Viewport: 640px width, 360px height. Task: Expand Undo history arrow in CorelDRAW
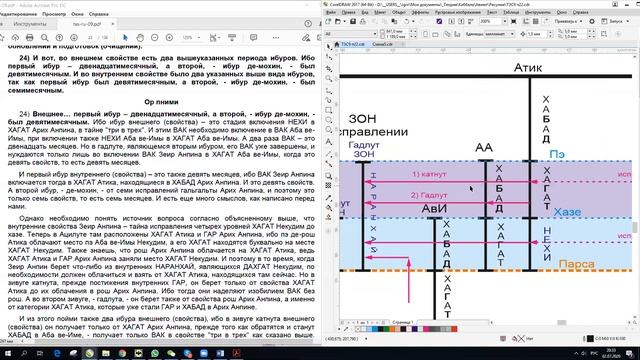coord(413,21)
